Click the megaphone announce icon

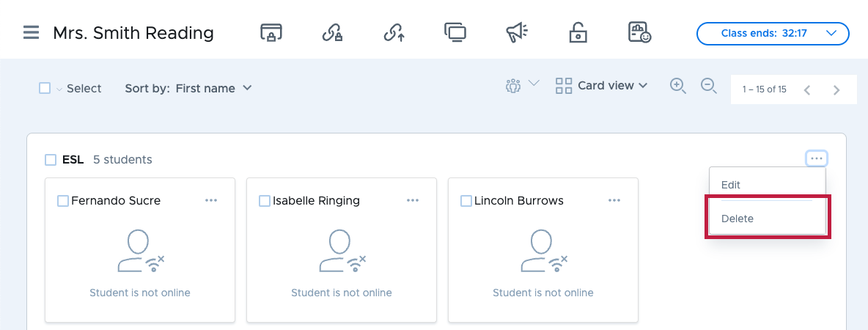[517, 33]
